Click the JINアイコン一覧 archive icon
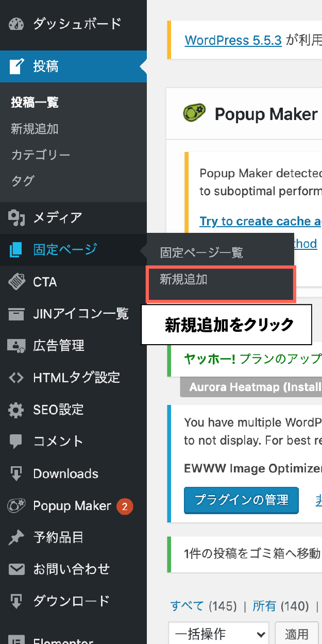The image size is (322, 644). (x=16, y=314)
